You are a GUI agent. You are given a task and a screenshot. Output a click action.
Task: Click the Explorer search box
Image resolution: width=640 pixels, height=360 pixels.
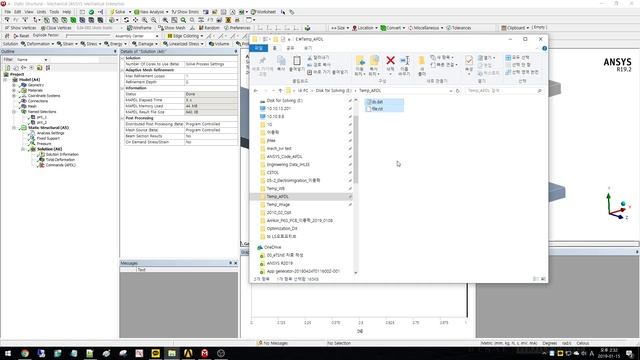point(505,91)
